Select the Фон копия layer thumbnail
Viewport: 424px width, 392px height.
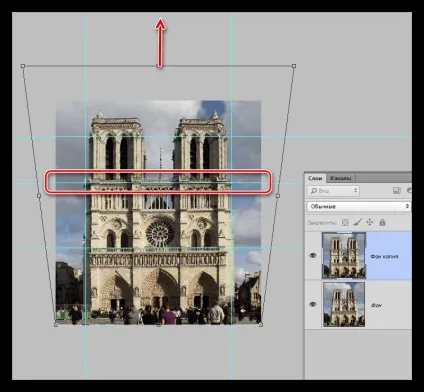[344, 256]
